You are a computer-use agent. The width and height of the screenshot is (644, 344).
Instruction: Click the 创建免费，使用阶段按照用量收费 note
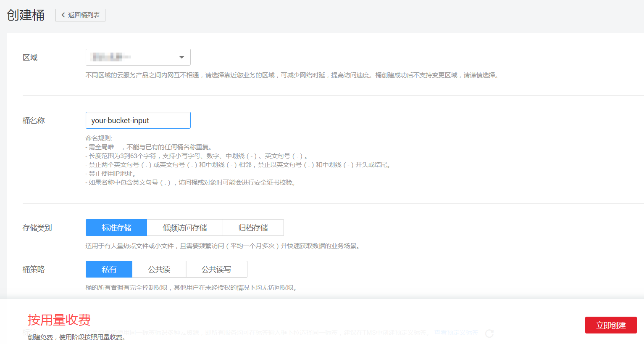click(77, 337)
